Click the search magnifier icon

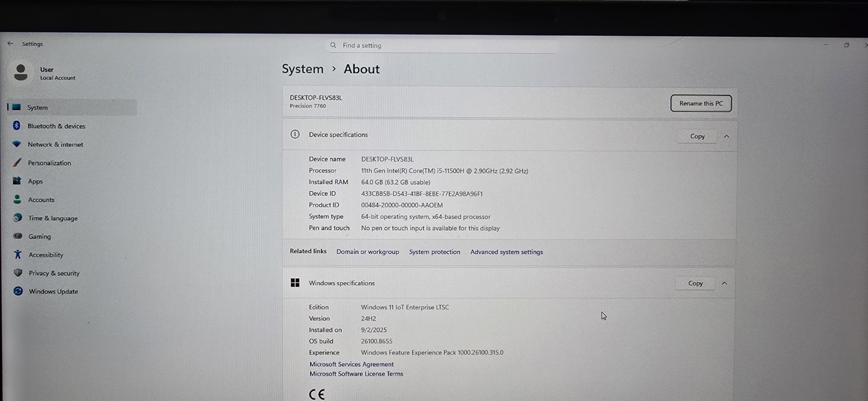coord(333,45)
